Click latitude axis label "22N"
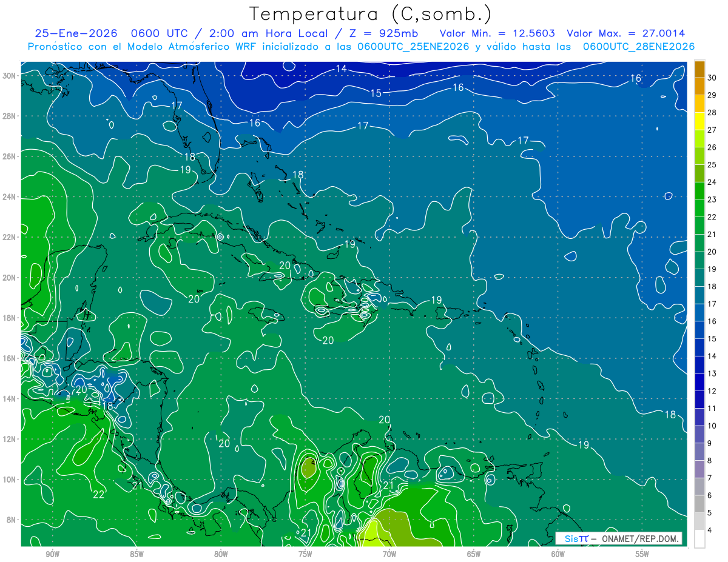This screenshot has height=562, width=728. pos(10,237)
